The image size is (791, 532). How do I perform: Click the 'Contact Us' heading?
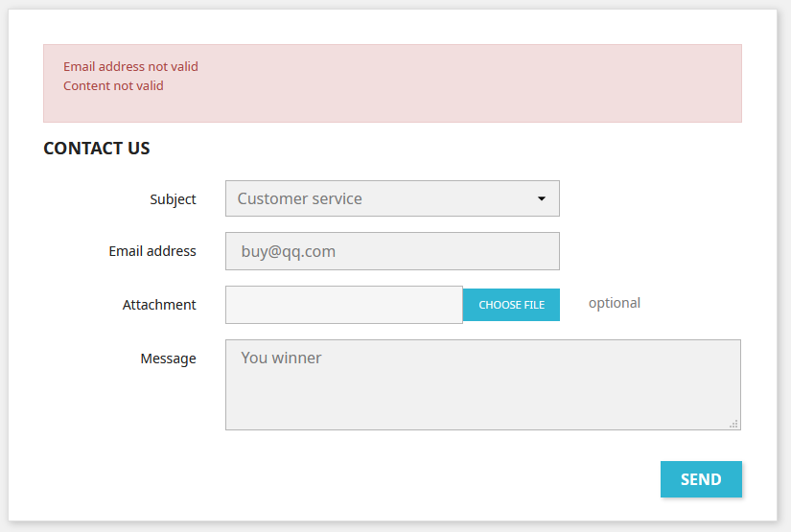tap(97, 149)
